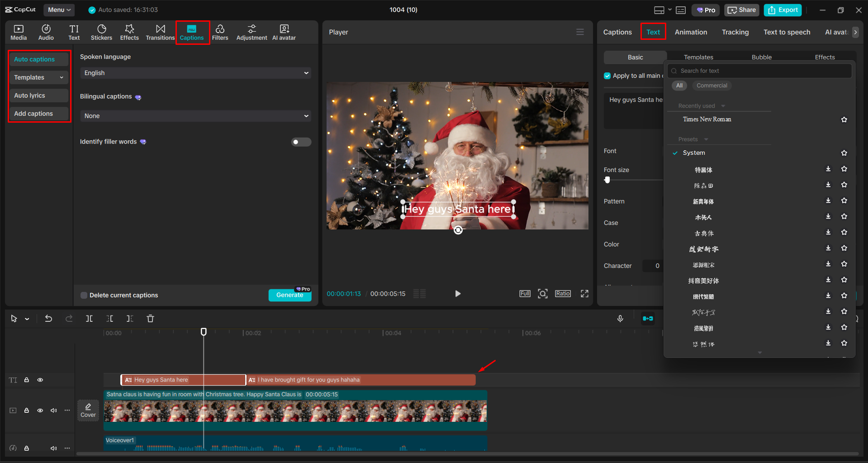Image resolution: width=868 pixels, height=463 pixels.
Task: Select the Effects panel icon
Action: [129, 32]
